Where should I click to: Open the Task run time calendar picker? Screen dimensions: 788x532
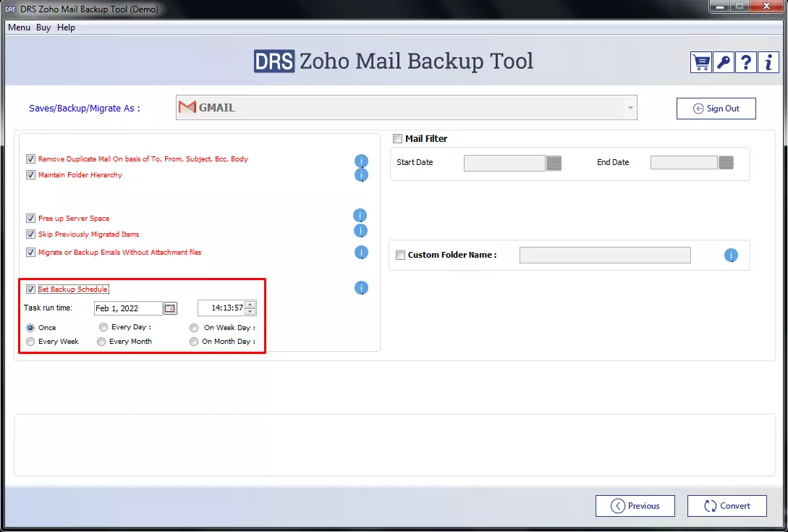coord(170,308)
